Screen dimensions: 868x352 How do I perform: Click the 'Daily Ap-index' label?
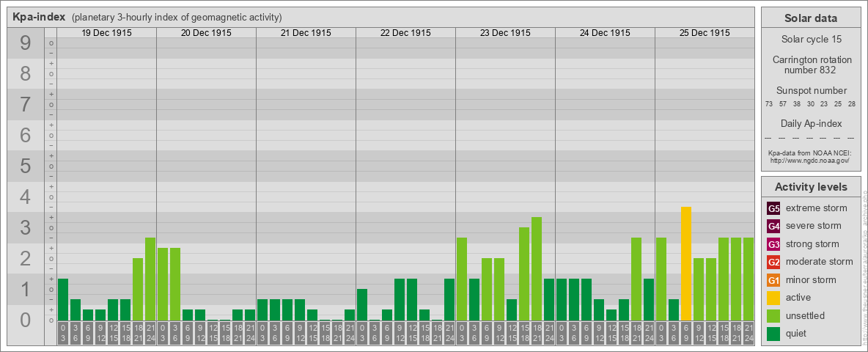click(x=811, y=123)
